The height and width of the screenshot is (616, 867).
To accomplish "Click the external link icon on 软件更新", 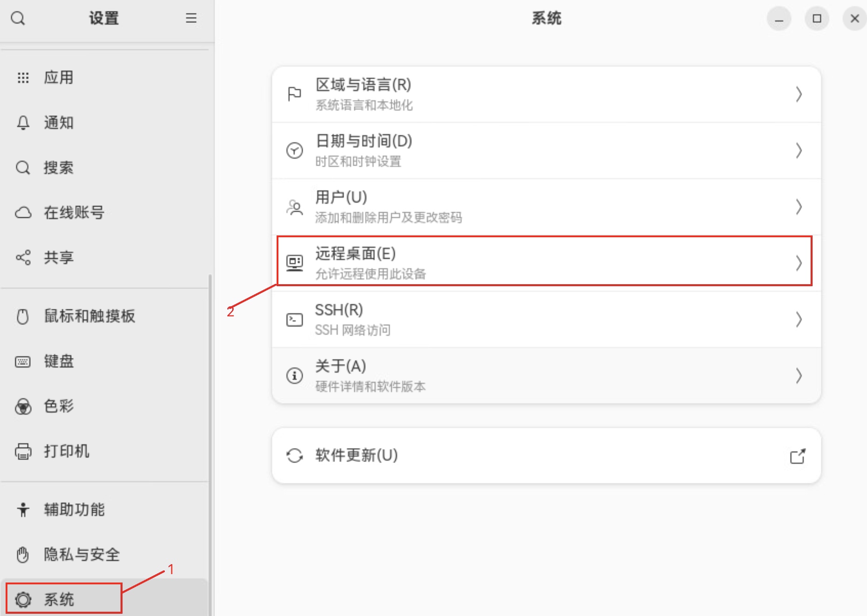I will coord(798,456).
